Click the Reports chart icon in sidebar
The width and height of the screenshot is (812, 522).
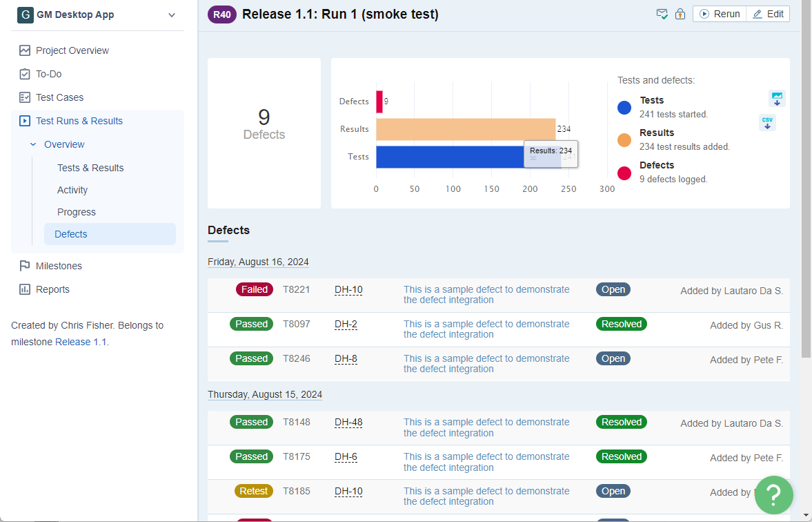tap(25, 289)
